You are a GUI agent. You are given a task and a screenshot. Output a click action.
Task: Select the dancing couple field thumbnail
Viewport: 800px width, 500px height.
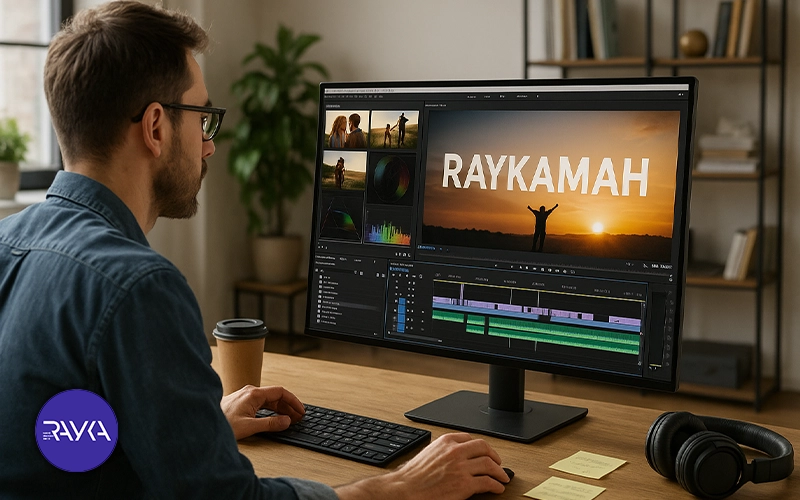click(x=394, y=130)
